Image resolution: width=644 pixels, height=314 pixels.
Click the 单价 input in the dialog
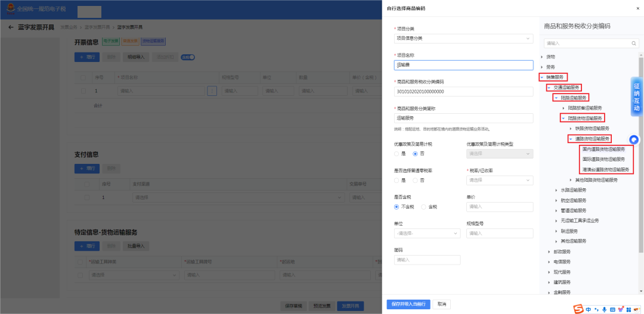(x=500, y=207)
